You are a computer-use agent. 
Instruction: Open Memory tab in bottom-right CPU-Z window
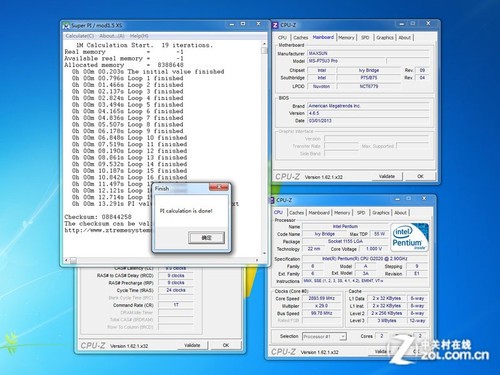click(342, 213)
